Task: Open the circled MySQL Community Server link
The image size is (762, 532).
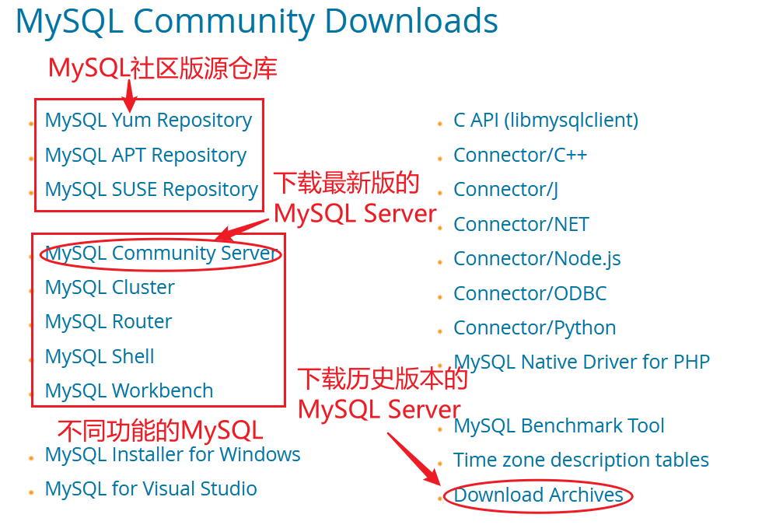Action: point(159,253)
